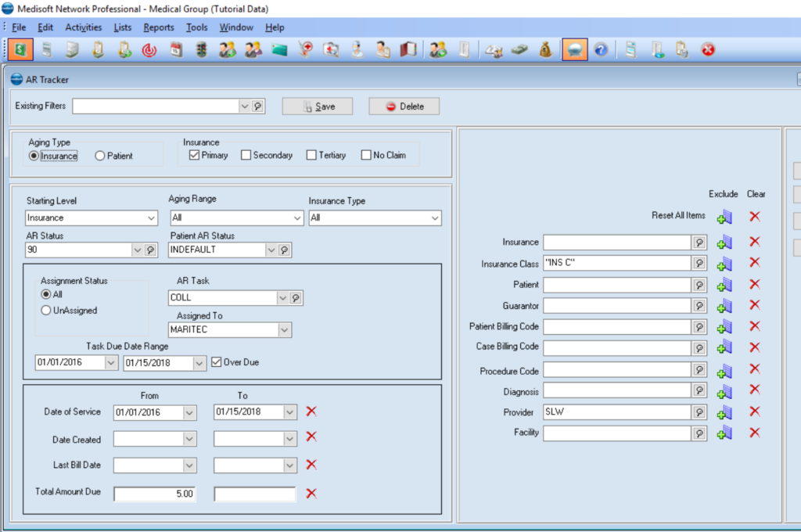
Task: Clear the Facility filter with the red X
Action: point(755,433)
